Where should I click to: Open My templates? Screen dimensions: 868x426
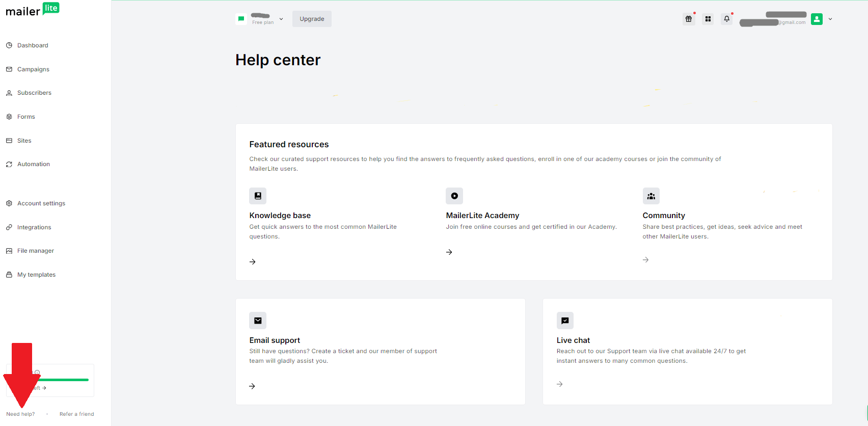pyautogui.click(x=36, y=274)
